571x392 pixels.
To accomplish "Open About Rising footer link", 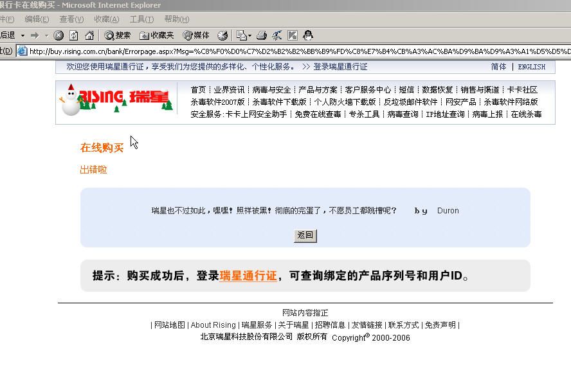I will coord(213,325).
